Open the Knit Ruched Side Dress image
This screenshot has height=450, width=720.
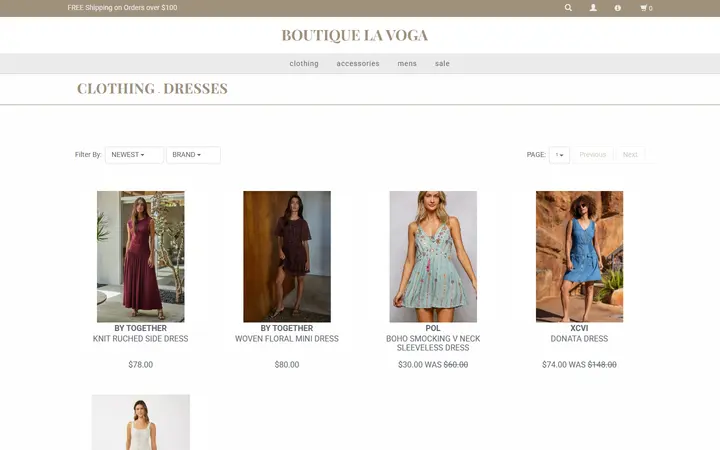click(141, 256)
